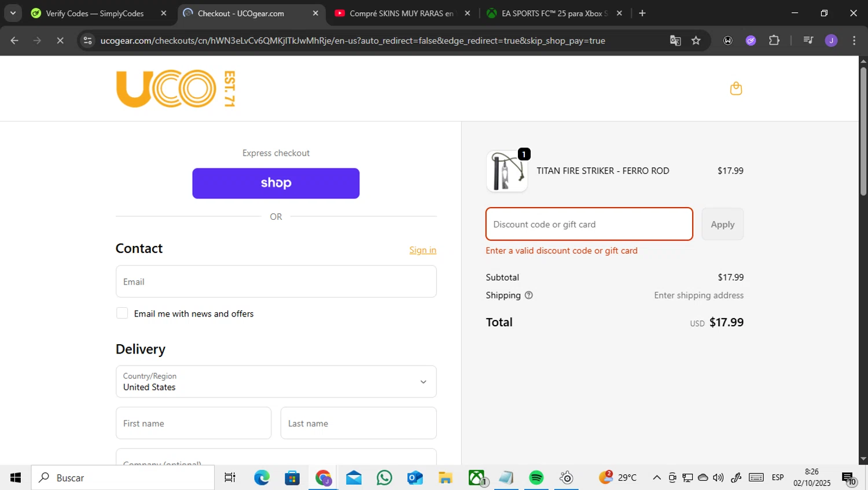
Task: Open the Windows Start menu
Action: tap(15, 478)
